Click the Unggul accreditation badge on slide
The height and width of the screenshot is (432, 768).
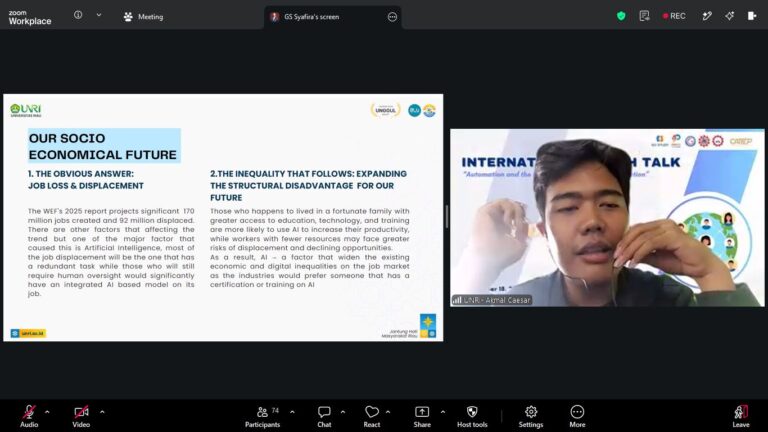coord(385,110)
